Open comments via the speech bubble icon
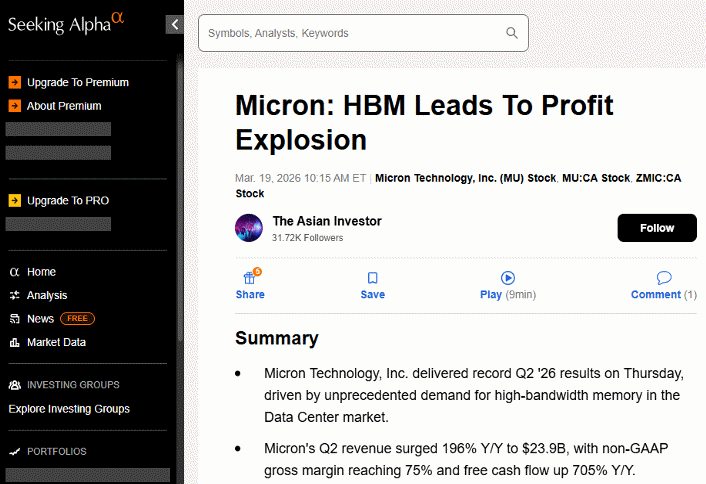The image size is (706, 484). pyautogui.click(x=663, y=278)
